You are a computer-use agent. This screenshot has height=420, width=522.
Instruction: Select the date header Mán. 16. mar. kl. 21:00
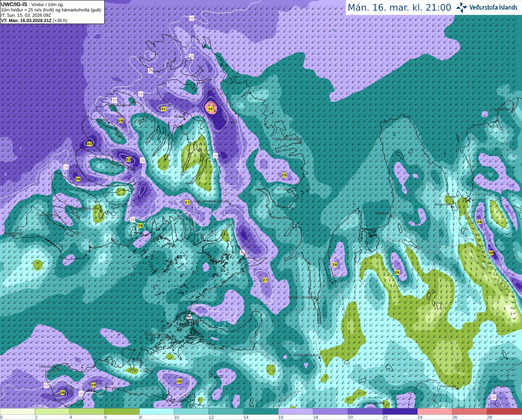point(399,7)
